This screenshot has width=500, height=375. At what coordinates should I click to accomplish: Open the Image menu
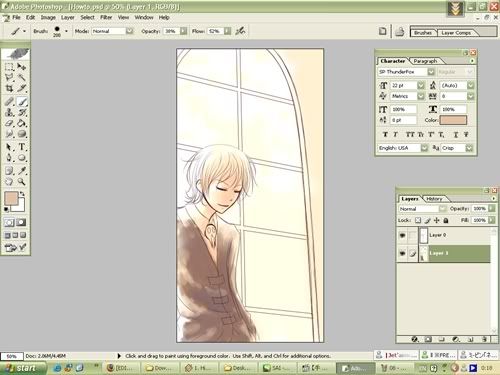48,17
